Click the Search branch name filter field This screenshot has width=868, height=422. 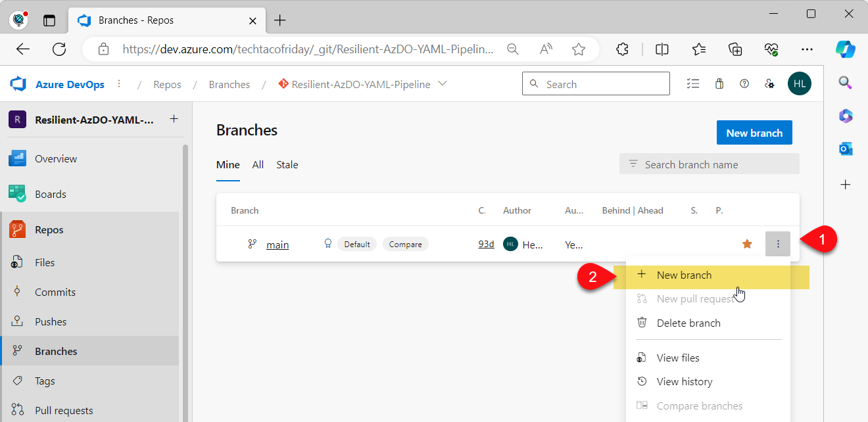[x=710, y=164]
